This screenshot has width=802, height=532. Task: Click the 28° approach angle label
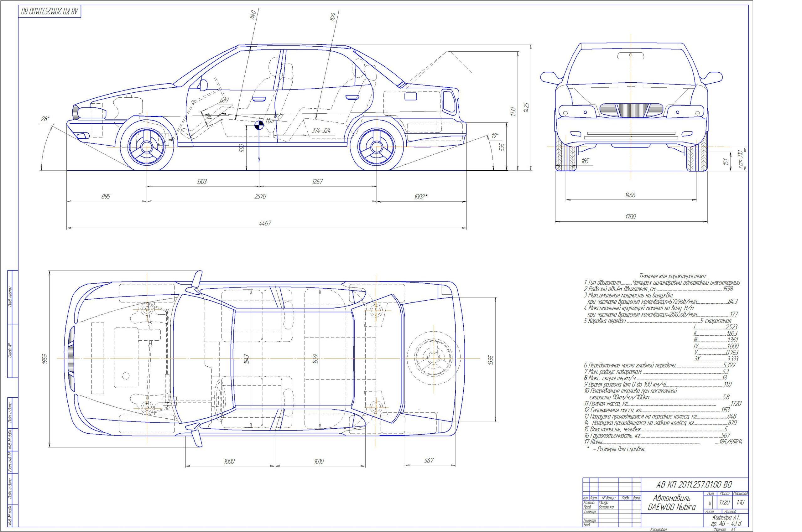(x=45, y=119)
